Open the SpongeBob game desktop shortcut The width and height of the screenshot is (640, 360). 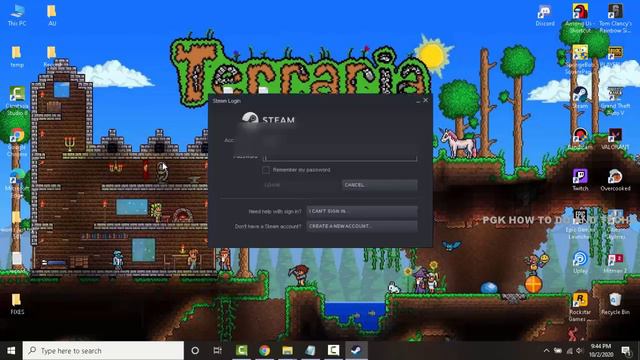point(580,59)
